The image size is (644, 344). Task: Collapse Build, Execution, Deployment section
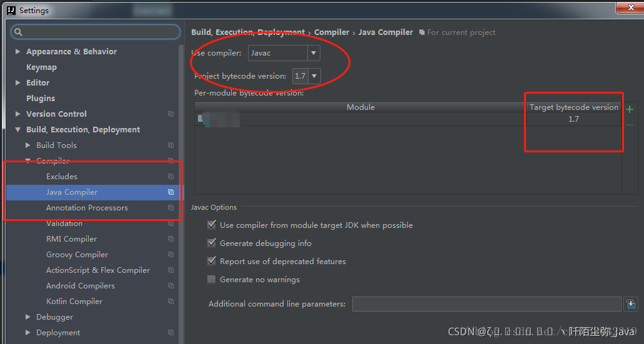click(x=17, y=129)
